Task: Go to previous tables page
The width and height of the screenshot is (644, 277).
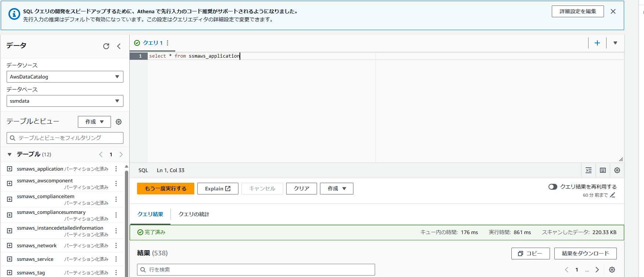Action: pyautogui.click(x=101, y=154)
